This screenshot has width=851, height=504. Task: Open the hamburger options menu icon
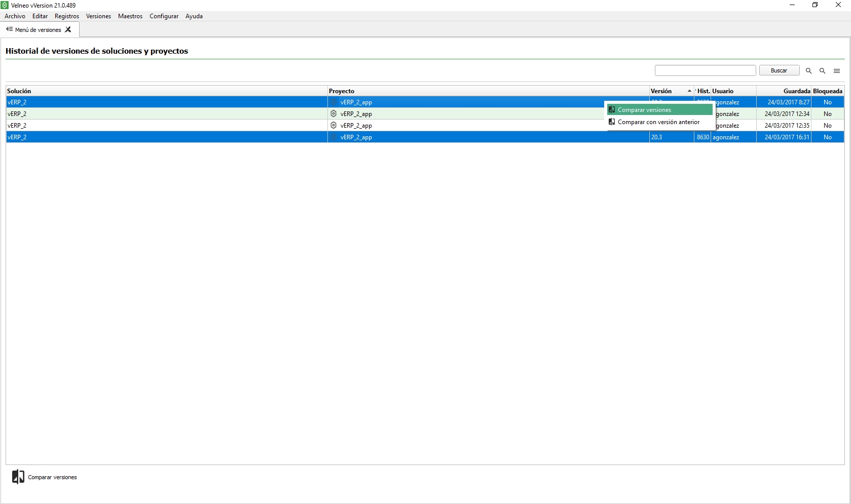[x=837, y=71]
